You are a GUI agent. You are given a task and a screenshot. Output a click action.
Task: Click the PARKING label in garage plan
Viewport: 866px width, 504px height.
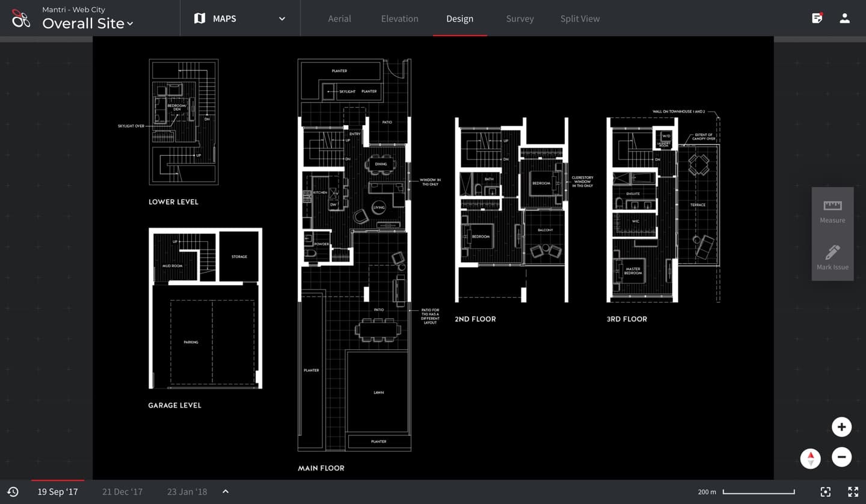tap(191, 342)
